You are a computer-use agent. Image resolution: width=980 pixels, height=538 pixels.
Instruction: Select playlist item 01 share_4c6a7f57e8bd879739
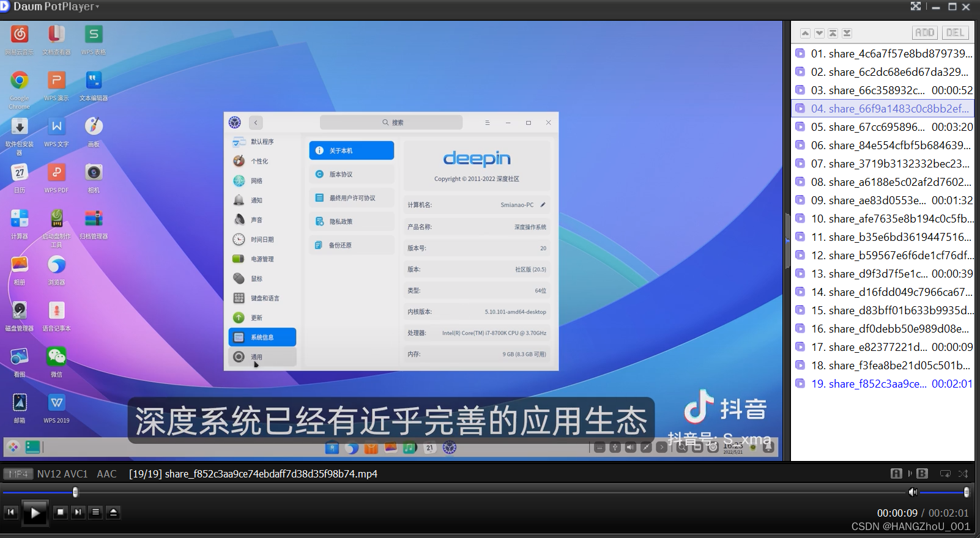[x=883, y=53]
